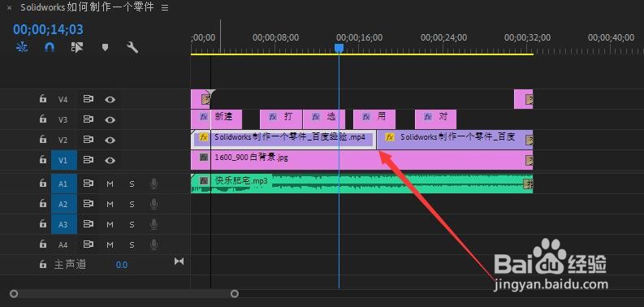Image resolution: width=644 pixels, height=307 pixels.
Task: Solo audio track A2
Action: point(132,204)
